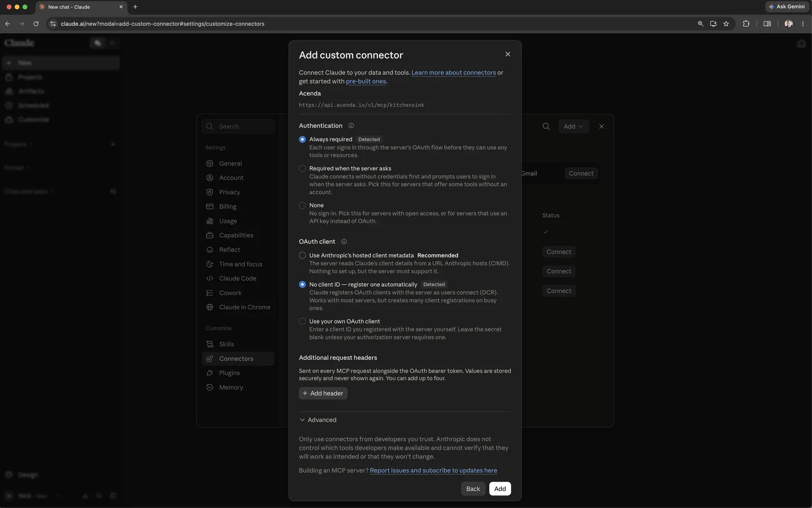
Task: Open Report issues and subscribe to updates link
Action: tap(433, 470)
